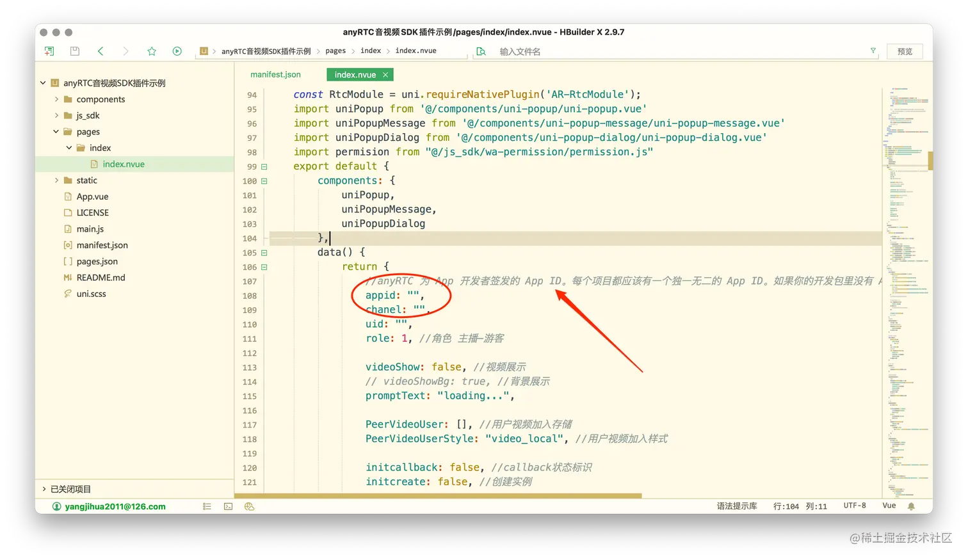Select anyRTC音视频SDK插件示例 in breadcrumb

[x=266, y=51]
